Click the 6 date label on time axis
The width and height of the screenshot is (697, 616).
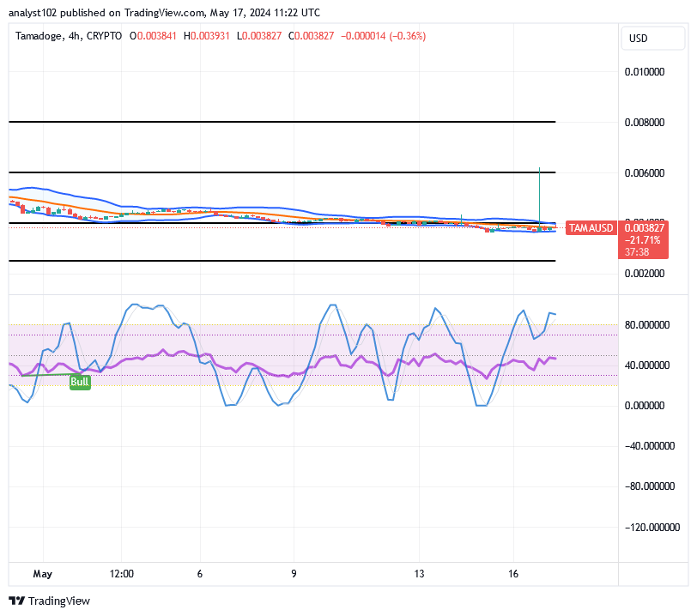coord(200,574)
